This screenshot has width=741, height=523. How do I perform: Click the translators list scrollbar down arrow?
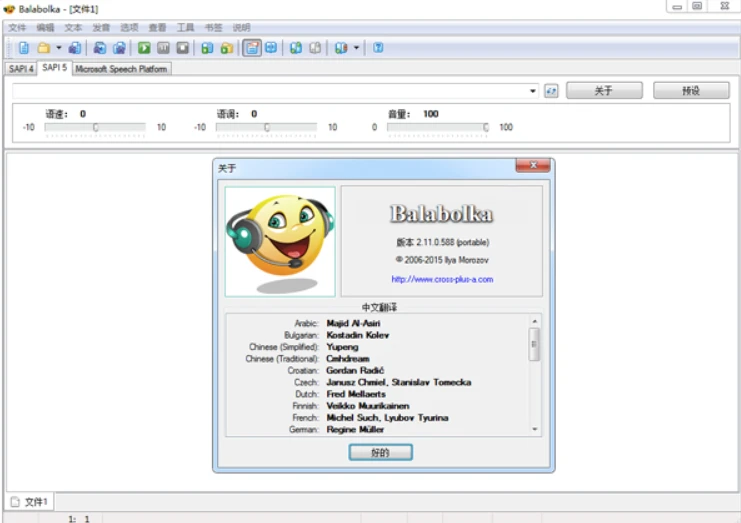pos(535,428)
